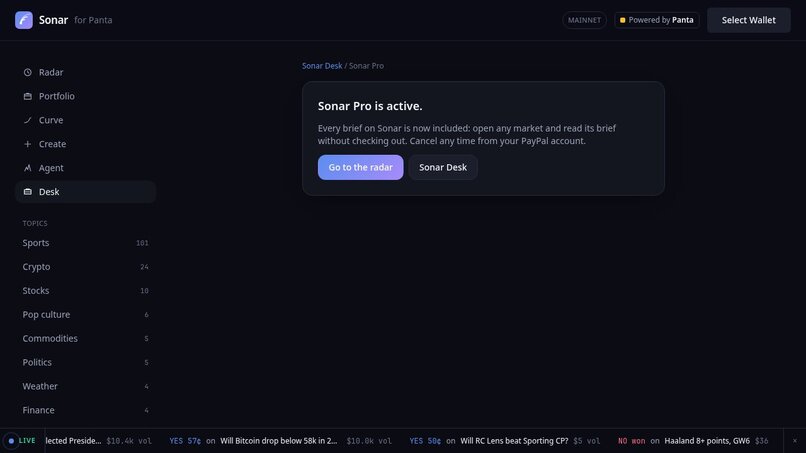
Task: Open the Finance topic
Action: click(85, 410)
